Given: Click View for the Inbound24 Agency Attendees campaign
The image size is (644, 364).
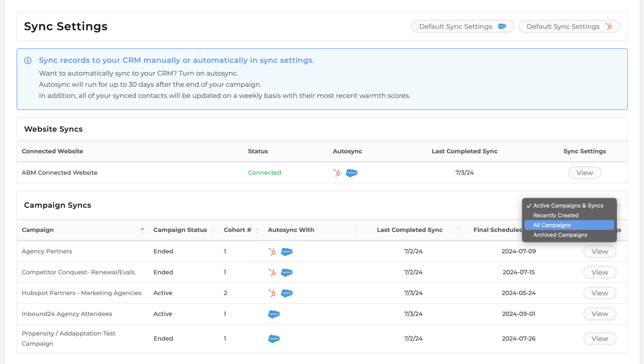Looking at the screenshot, I should click(x=600, y=314).
